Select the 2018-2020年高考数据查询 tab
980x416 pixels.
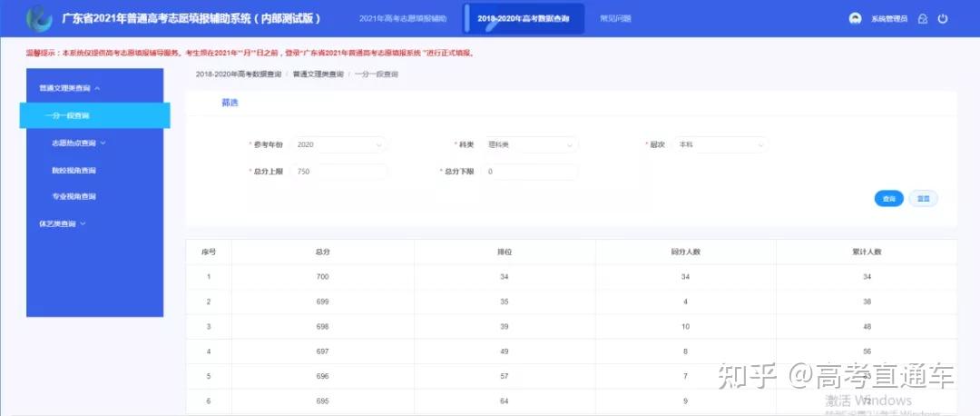(524, 19)
